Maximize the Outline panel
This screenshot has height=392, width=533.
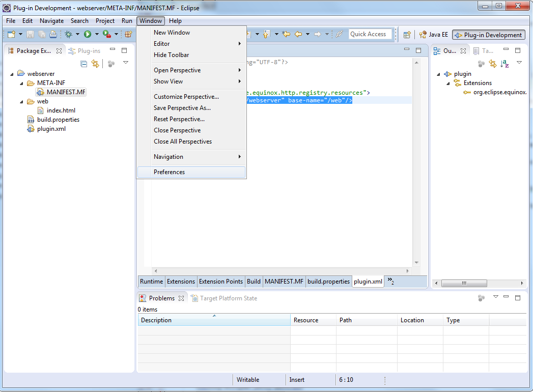pyautogui.click(x=518, y=50)
